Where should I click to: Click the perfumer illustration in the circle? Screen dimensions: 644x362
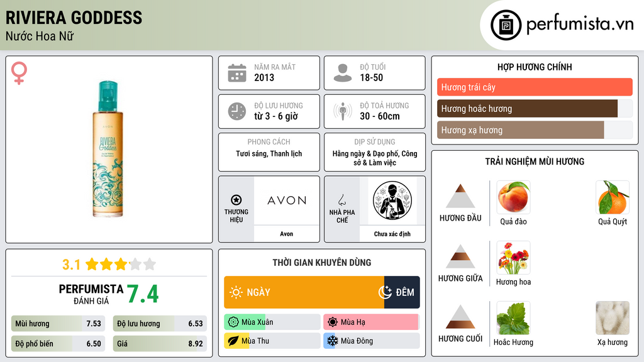coord(392,200)
